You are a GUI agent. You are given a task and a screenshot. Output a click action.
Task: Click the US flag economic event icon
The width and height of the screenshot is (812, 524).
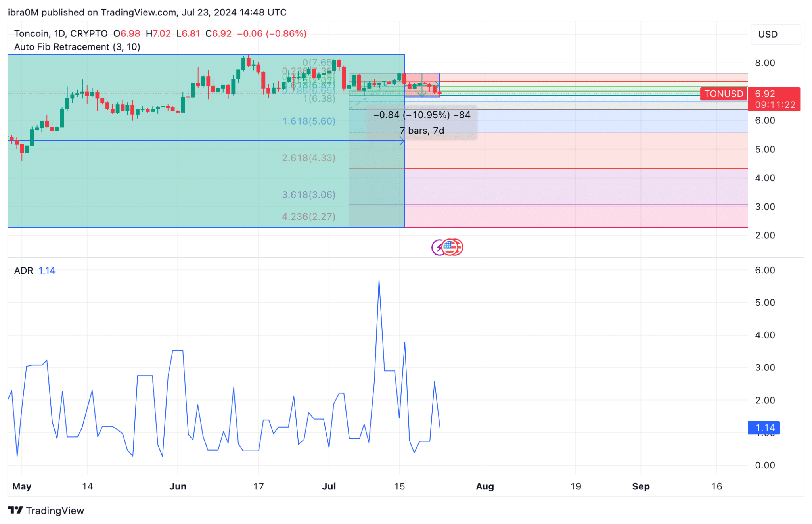449,247
